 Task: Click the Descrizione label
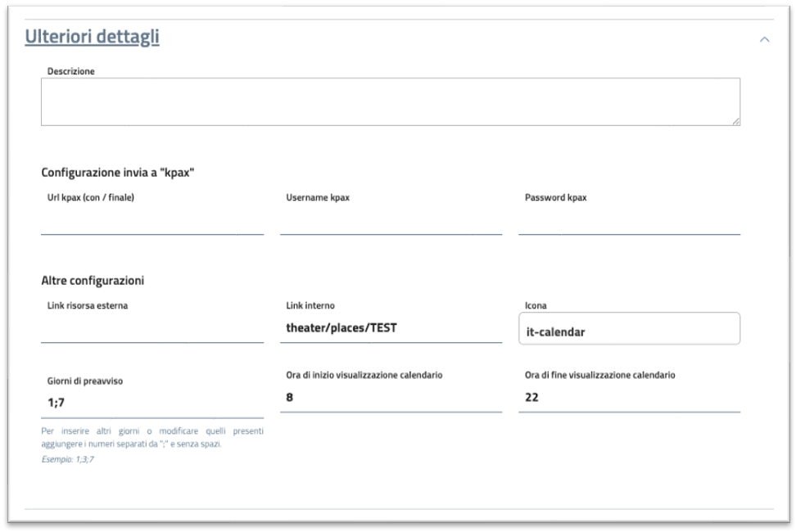71,71
